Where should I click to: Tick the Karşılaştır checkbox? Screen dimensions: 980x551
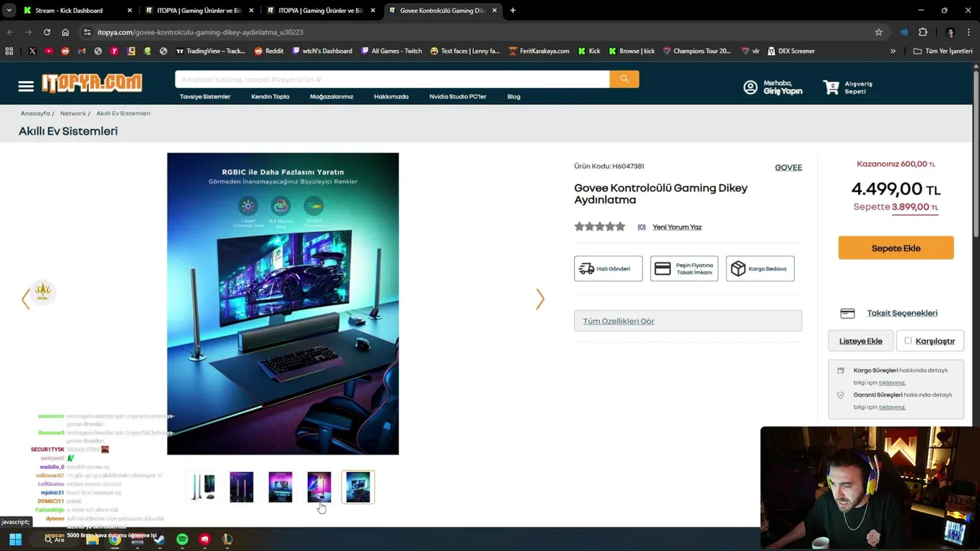click(x=908, y=341)
